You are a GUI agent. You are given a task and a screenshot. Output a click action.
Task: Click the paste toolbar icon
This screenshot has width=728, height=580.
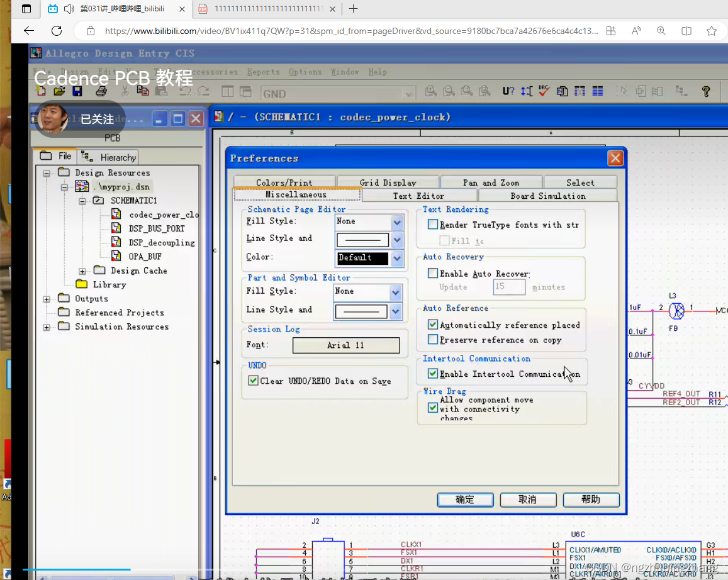pyautogui.click(x=161, y=91)
